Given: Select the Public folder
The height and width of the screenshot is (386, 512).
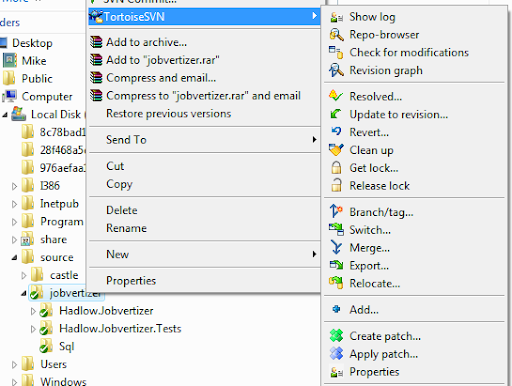Looking at the screenshot, I should pyautogui.click(x=37, y=79).
